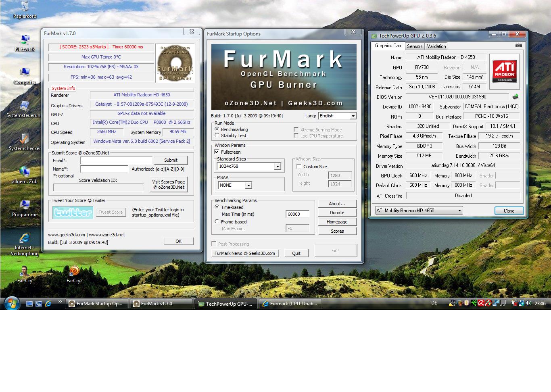Enable the Custom Size checkbox
Image resolution: width=551 pixels, height=392 pixels.
pos(299,167)
